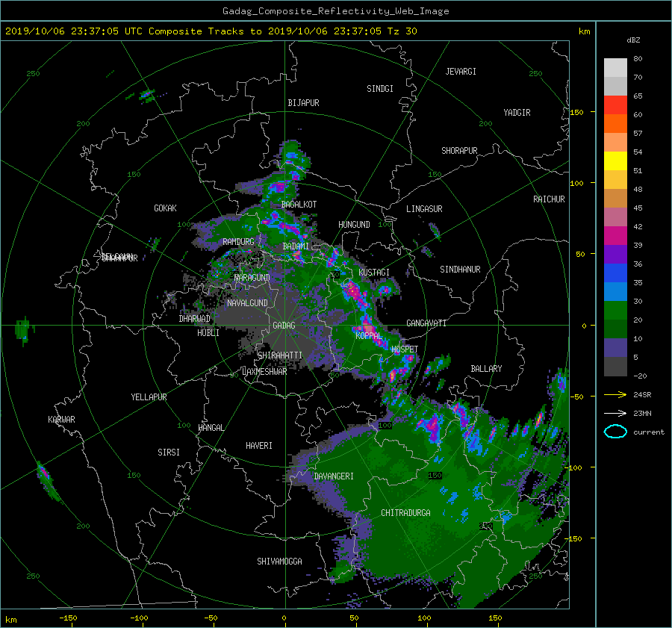Click the GOKAK city label

tap(166, 208)
